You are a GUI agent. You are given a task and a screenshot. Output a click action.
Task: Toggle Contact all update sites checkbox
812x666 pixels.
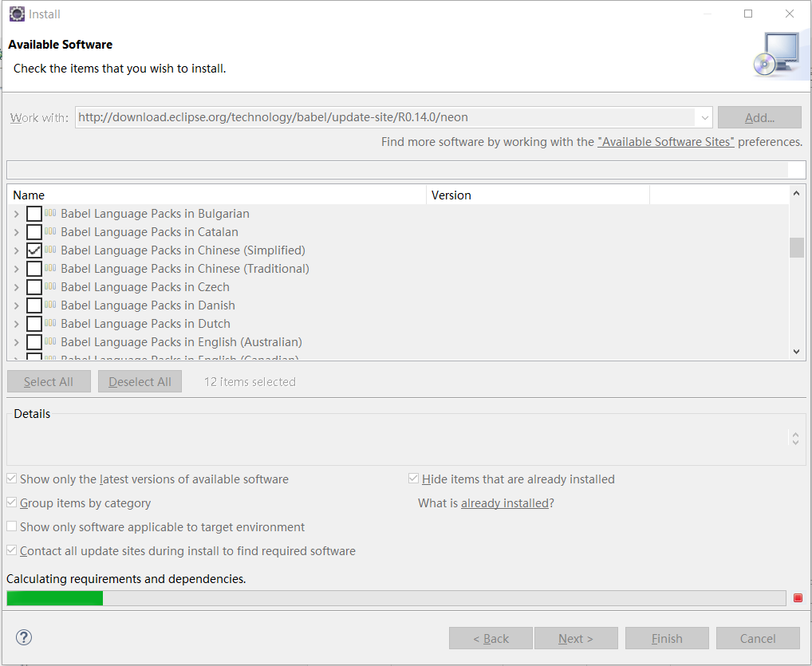[12, 550]
